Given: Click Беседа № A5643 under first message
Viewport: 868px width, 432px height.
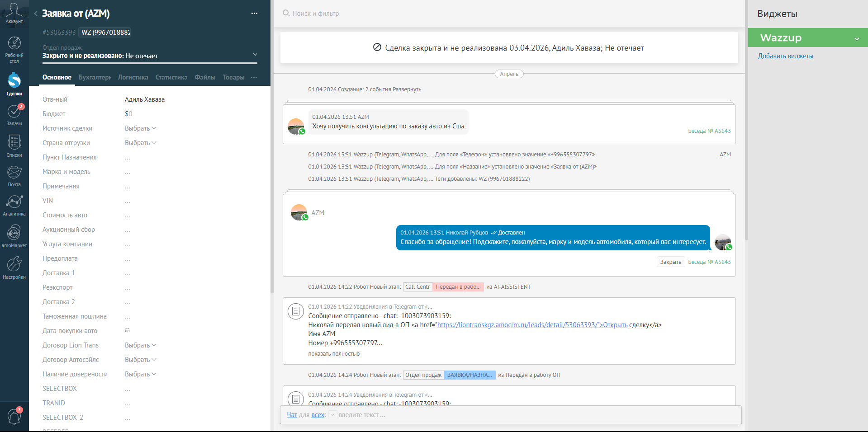Looking at the screenshot, I should tap(709, 131).
